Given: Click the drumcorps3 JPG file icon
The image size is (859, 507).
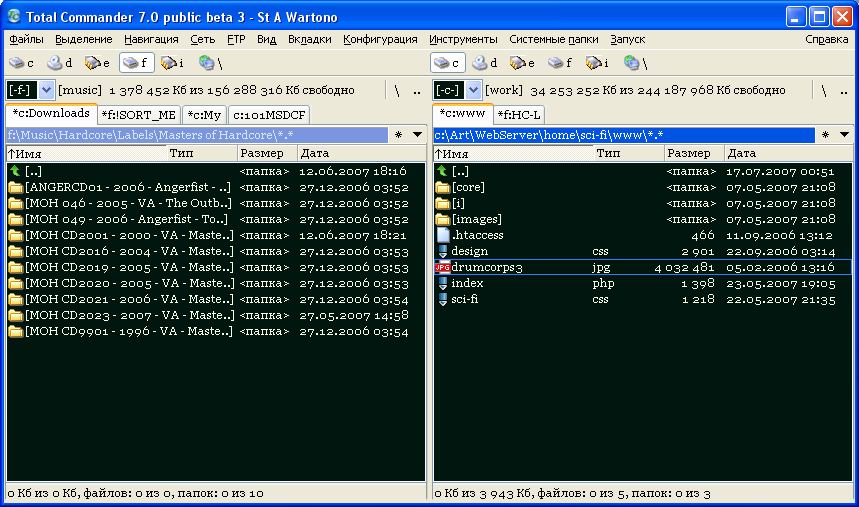Looking at the screenshot, I should coord(442,267).
